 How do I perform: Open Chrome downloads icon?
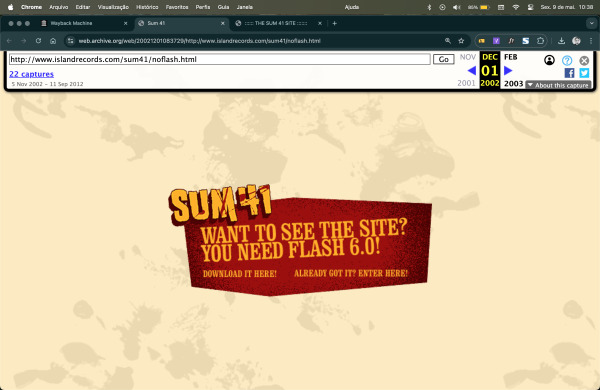561,41
